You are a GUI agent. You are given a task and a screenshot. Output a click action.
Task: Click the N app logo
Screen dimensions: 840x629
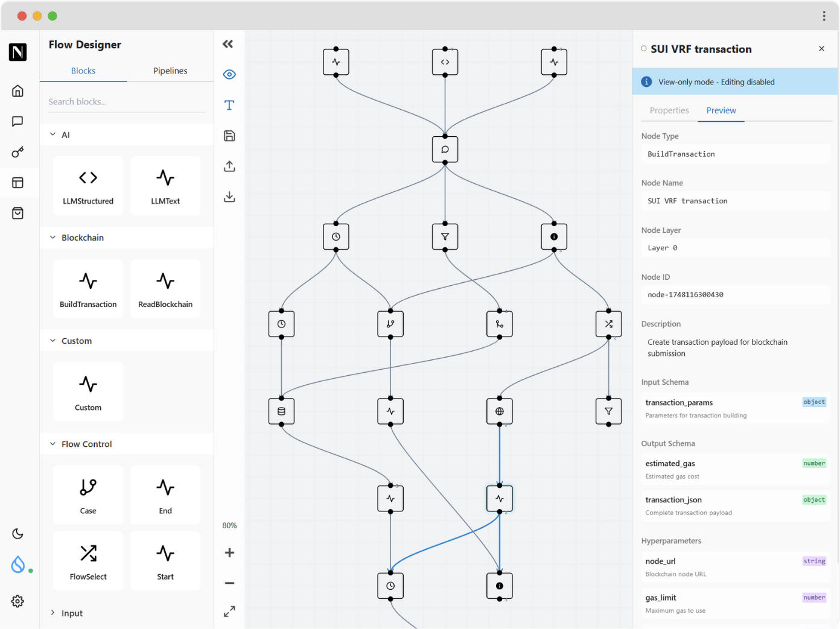(x=17, y=52)
